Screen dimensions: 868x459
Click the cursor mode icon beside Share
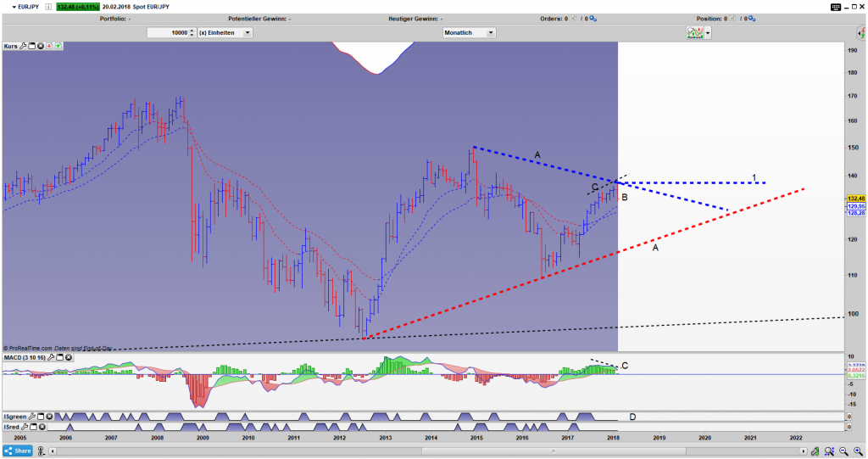41,451
